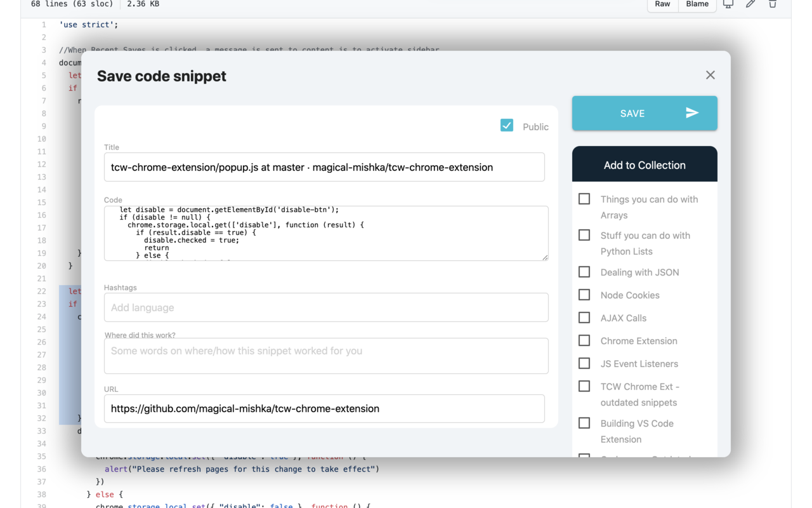Click the trash delete file icon
Screen dimensions: 812x508
[x=773, y=4]
